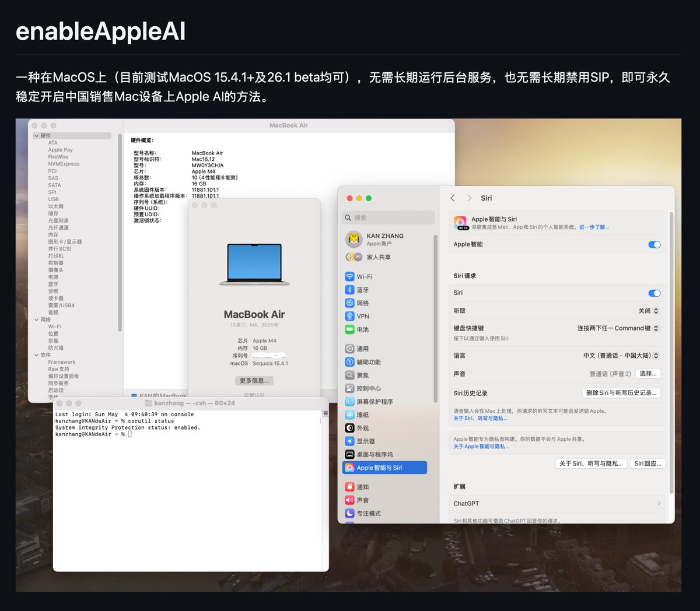
Task: Toggle the Apple智能 switch
Action: point(654,244)
